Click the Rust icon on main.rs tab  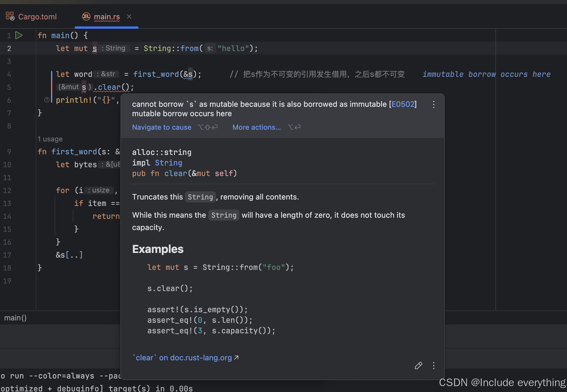[86, 16]
